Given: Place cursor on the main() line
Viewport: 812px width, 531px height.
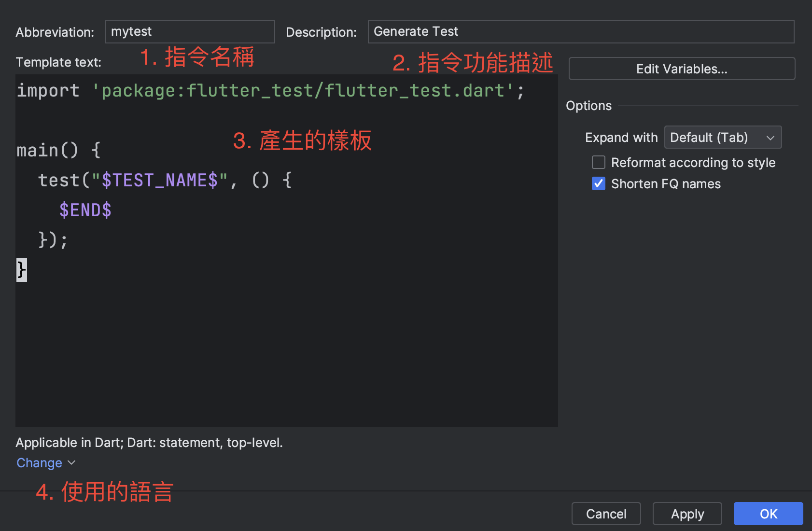Looking at the screenshot, I should (x=58, y=151).
